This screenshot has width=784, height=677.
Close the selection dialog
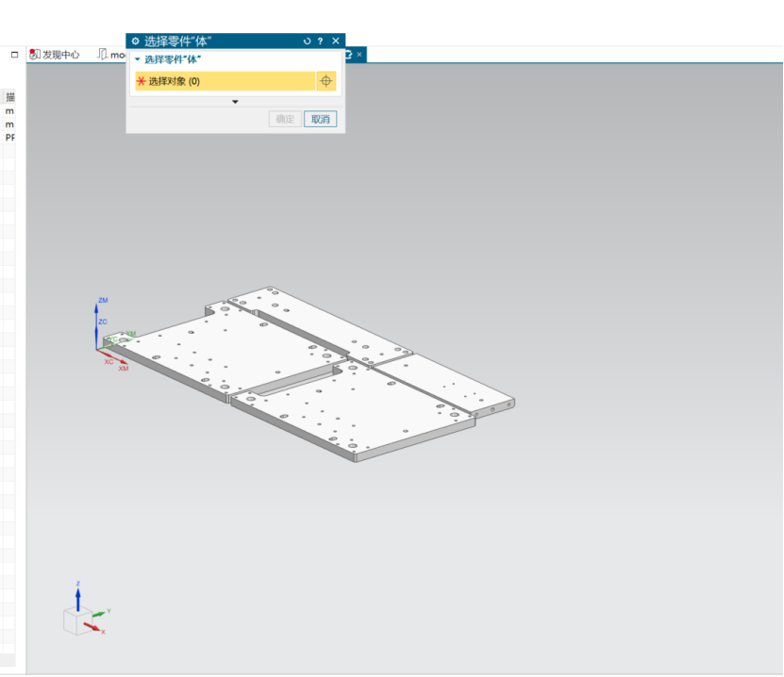coord(336,41)
